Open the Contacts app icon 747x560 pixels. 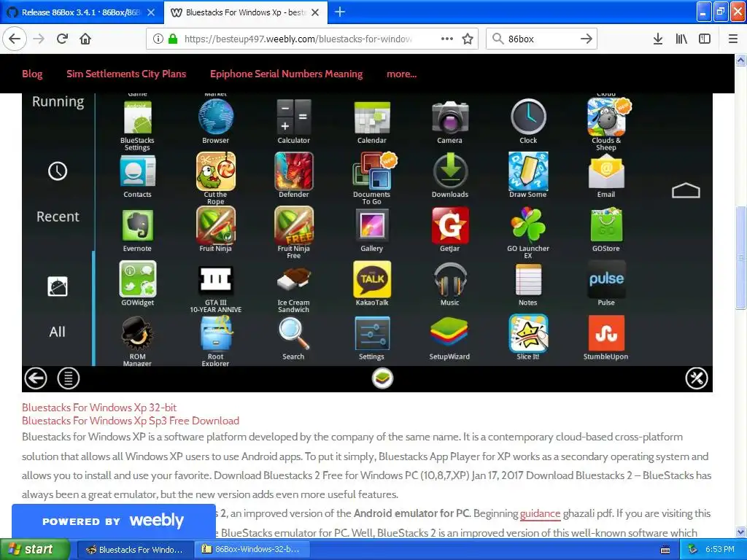click(137, 171)
